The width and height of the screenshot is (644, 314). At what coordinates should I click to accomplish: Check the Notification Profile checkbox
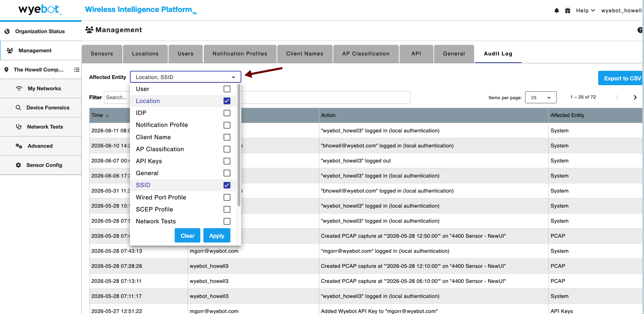click(227, 125)
